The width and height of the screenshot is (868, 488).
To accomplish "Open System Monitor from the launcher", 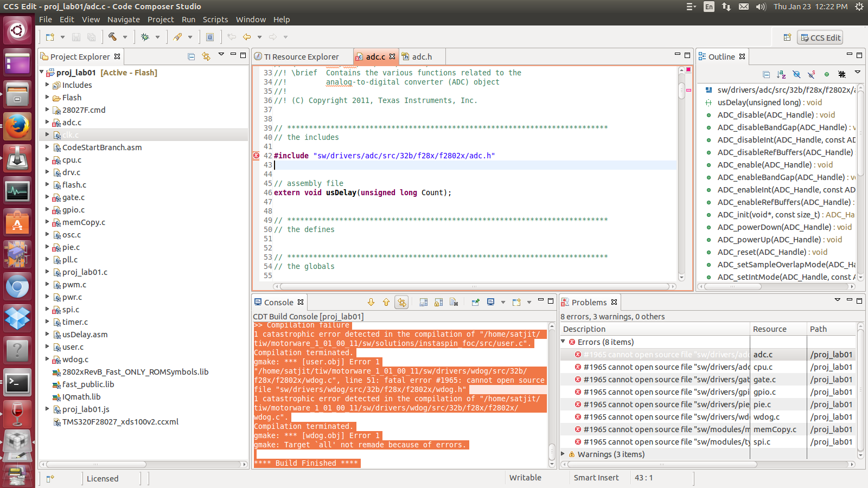I will click(x=17, y=191).
